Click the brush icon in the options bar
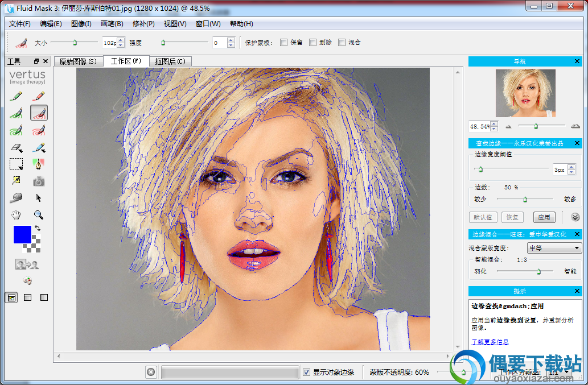This screenshot has height=385, width=588. (x=22, y=42)
